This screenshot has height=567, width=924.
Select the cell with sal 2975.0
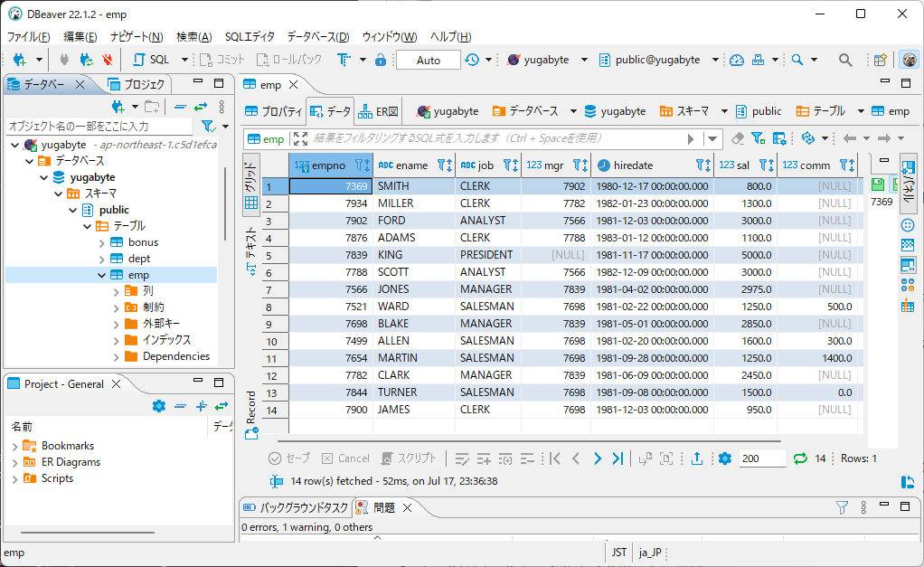746,289
